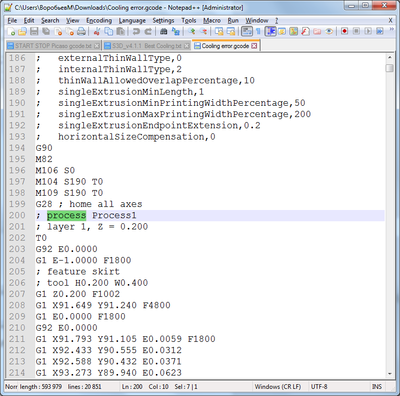The height and width of the screenshot is (396, 400).
Task: Click the vertical scrollbar down arrow
Action: (389, 374)
